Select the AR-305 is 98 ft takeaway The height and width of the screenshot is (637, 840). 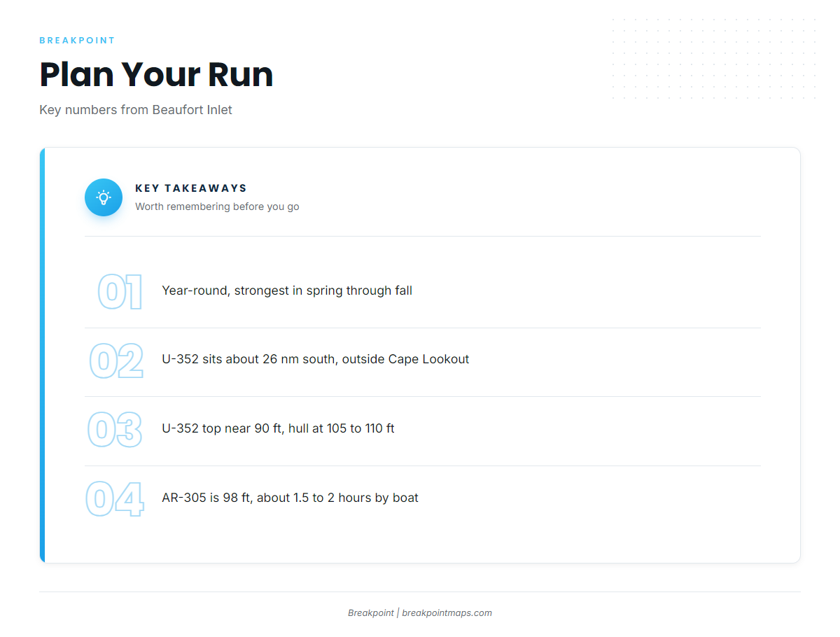pyautogui.click(x=290, y=498)
